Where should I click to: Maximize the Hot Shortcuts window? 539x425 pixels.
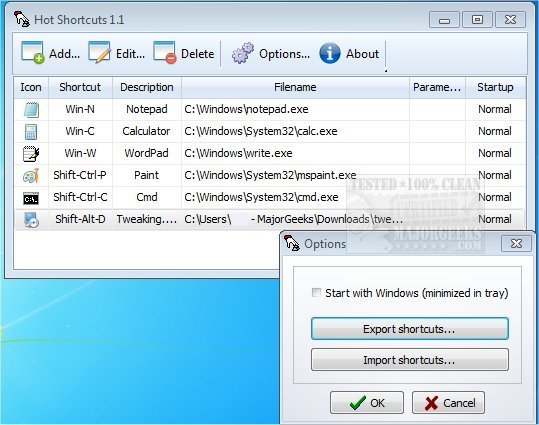click(477, 20)
